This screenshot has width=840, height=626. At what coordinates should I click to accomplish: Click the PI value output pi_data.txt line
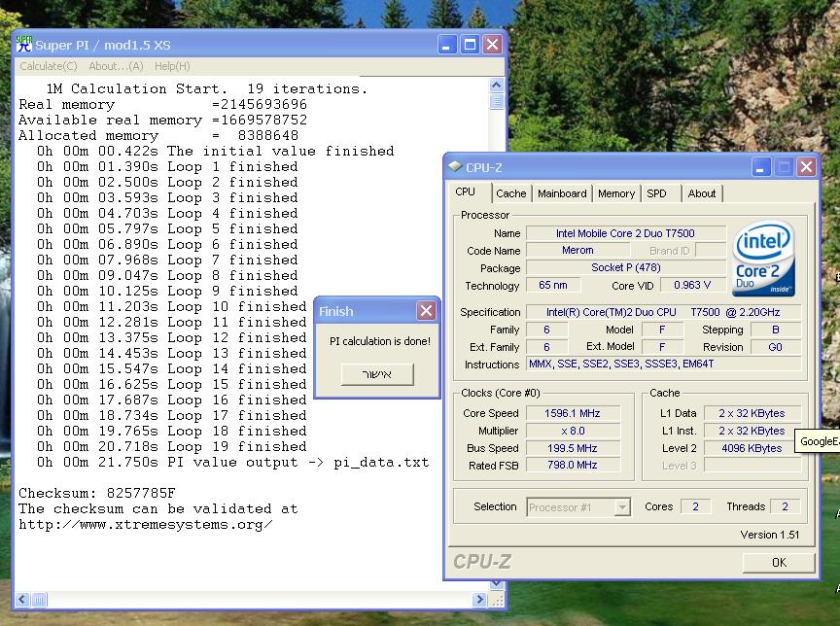point(232,462)
